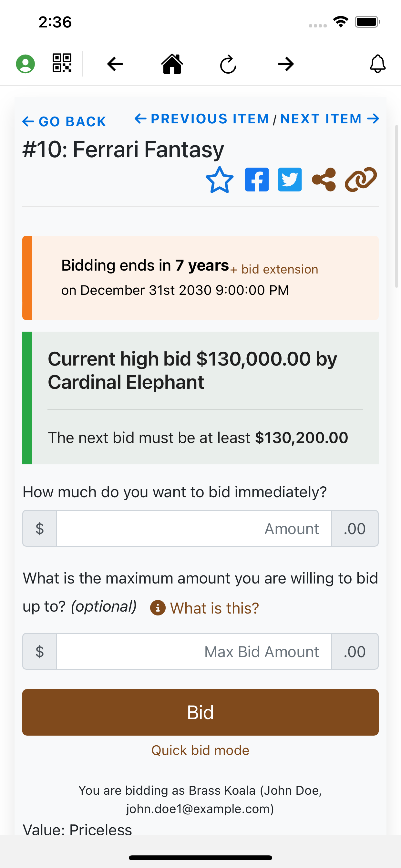This screenshot has width=401, height=868.
Task: Reload the page with refresh icon
Action: coord(228,64)
